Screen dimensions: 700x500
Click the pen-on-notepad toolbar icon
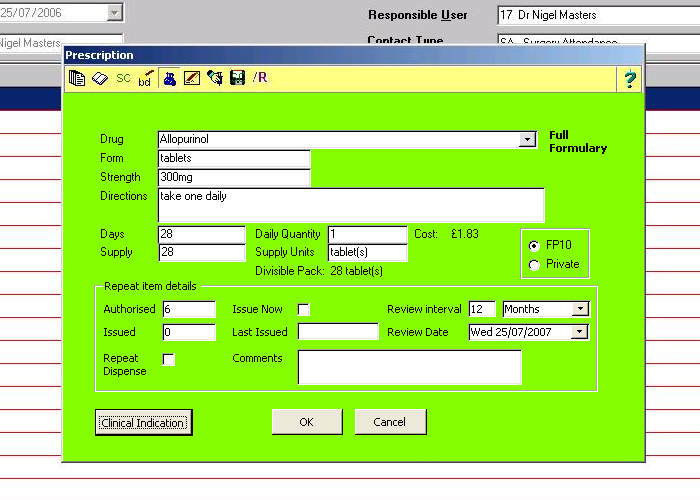click(x=192, y=79)
